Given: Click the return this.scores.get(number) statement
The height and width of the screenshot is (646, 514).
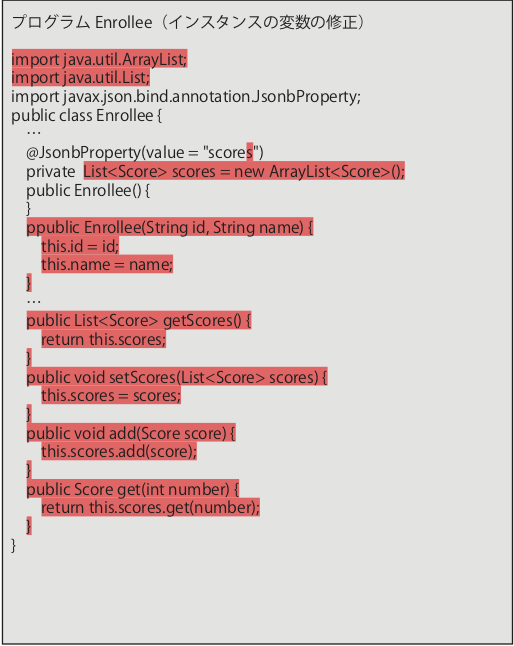Looking at the screenshot, I should pyautogui.click(x=150, y=507).
